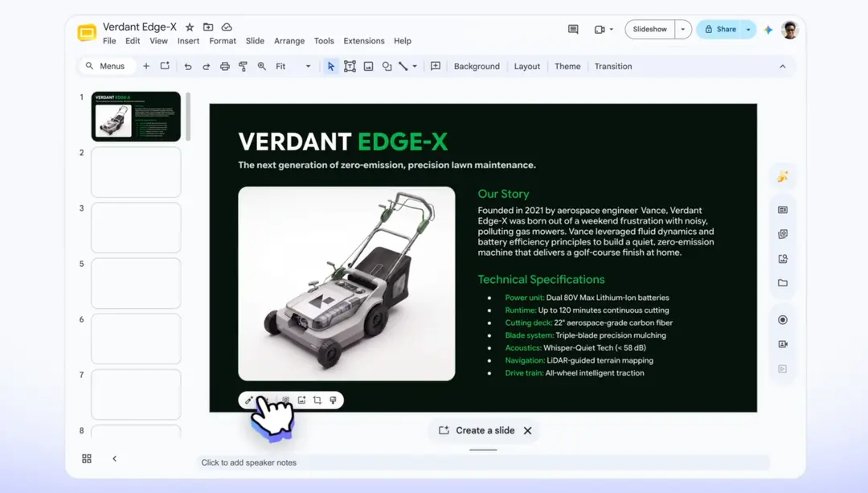Collapse the slide filmstrip panel
868x493 pixels.
[115, 458]
